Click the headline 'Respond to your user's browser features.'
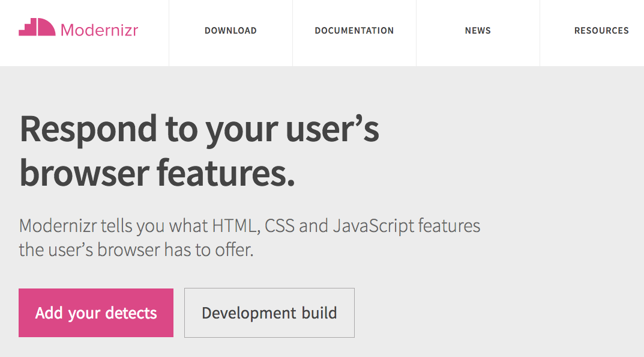This screenshot has width=644, height=357. (199, 151)
